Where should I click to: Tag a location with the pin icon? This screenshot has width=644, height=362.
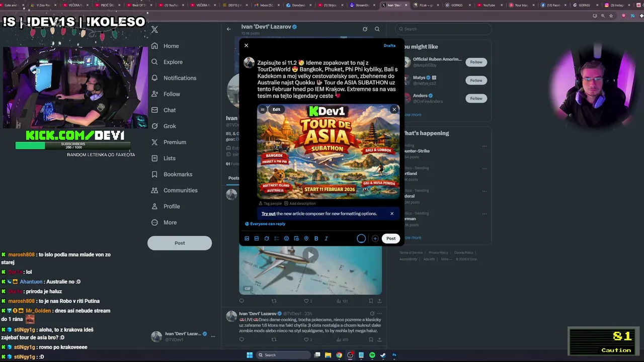[x=306, y=239]
